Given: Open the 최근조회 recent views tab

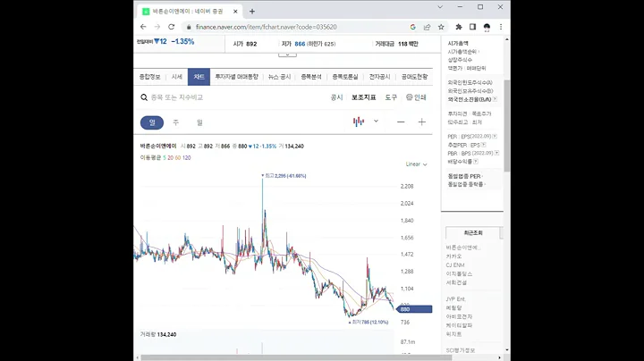Looking at the screenshot, I should pyautogui.click(x=473, y=232).
